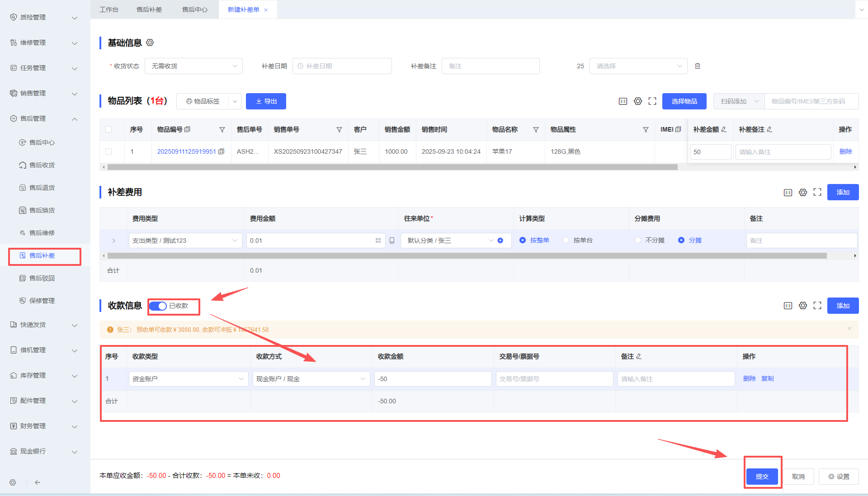Check the first item row checkbox
Image resolution: width=868 pixels, height=496 pixels.
[108, 151]
